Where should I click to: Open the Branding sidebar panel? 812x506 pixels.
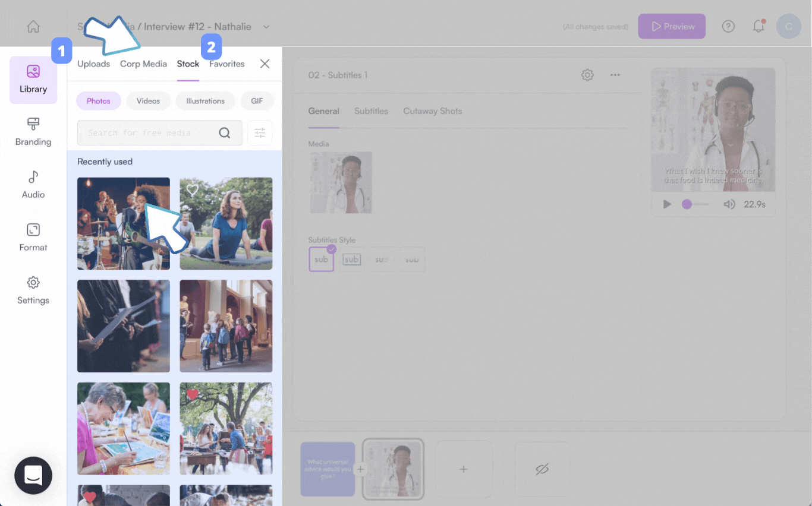(33, 132)
